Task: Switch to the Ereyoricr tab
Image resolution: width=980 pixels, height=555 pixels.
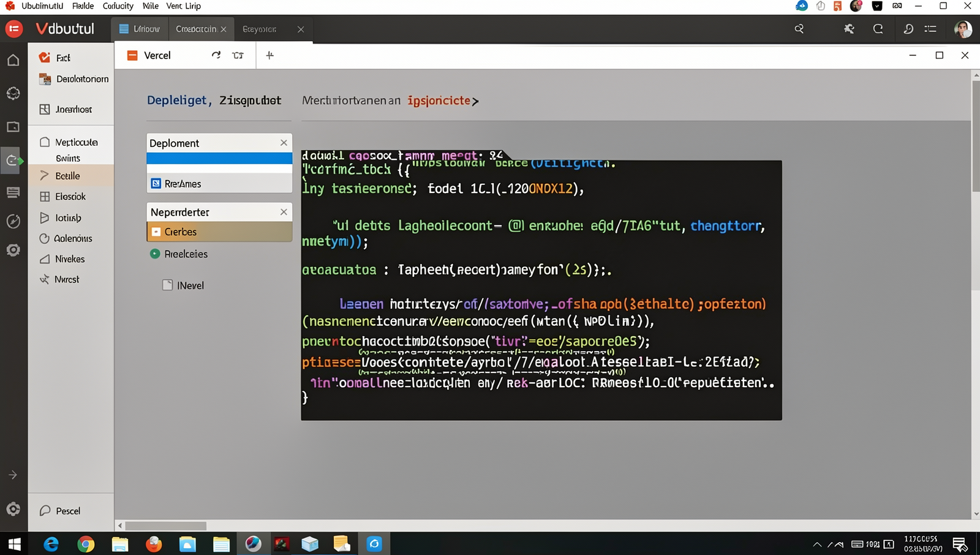Action: (x=259, y=29)
